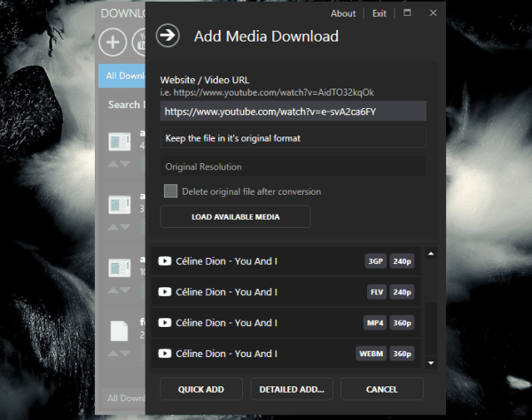
Task: Click the first download thumbnail in the background list
Action: [120, 142]
